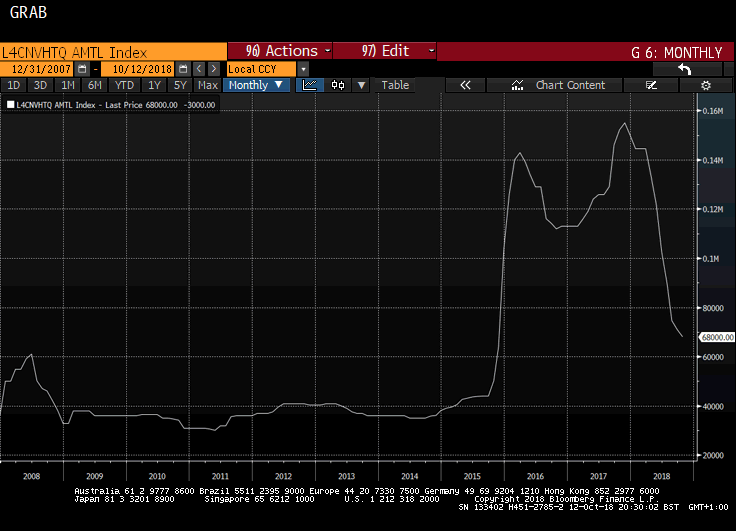Open the Actions menu
The image size is (736, 531).
283,51
